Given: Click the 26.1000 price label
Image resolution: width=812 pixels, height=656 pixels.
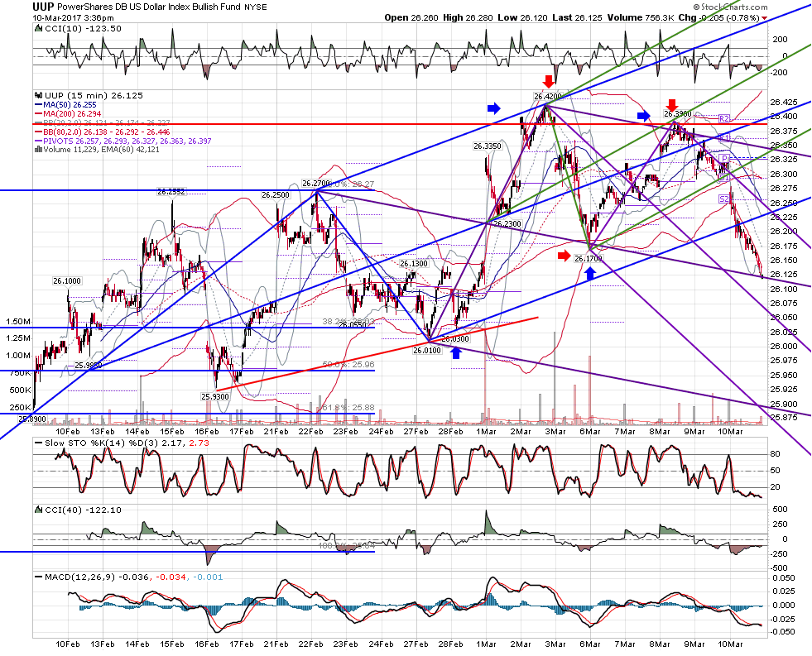Looking at the screenshot, I should pyautogui.click(x=67, y=281).
